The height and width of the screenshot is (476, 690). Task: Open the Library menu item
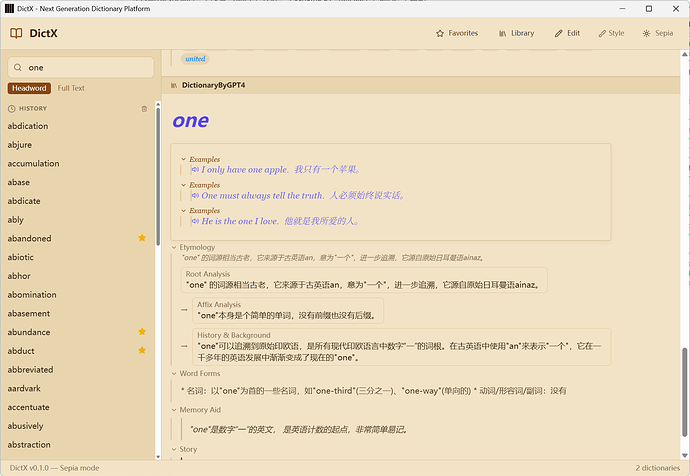pyautogui.click(x=516, y=33)
